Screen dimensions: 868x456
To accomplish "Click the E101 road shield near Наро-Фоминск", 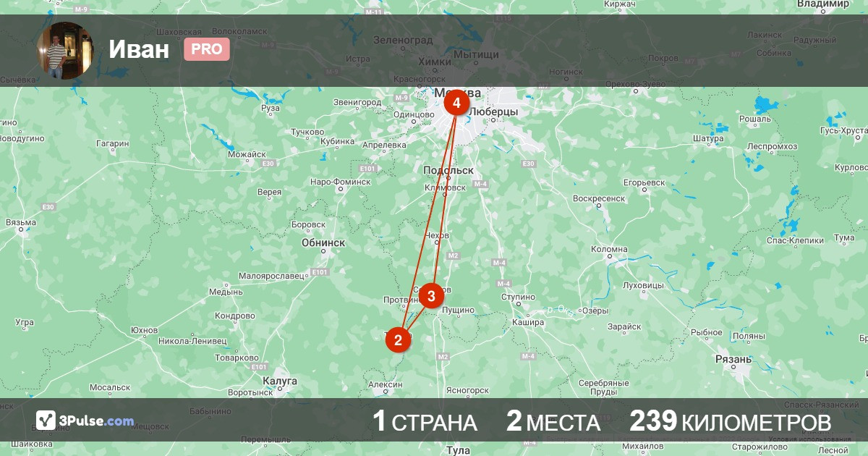I will click(x=368, y=169).
